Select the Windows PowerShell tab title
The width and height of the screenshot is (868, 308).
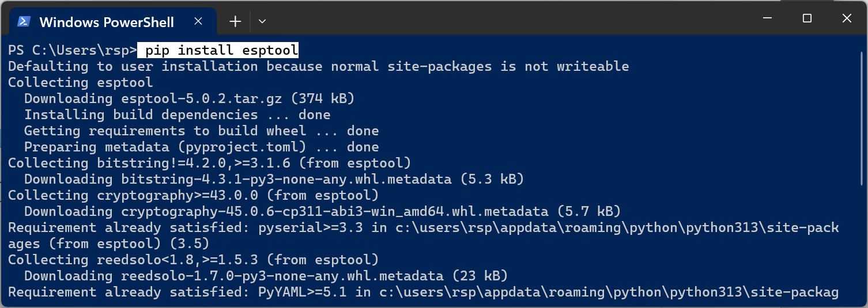click(x=107, y=22)
